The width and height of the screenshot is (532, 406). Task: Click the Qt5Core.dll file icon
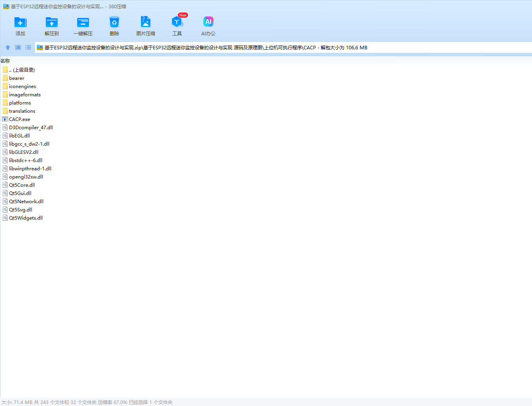pos(5,185)
